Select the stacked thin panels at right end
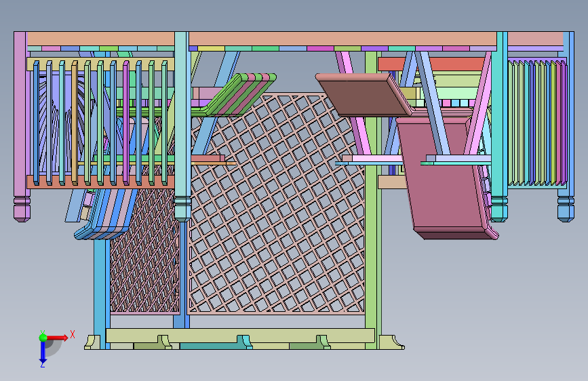Screen dimensions: 588x381 537,122
